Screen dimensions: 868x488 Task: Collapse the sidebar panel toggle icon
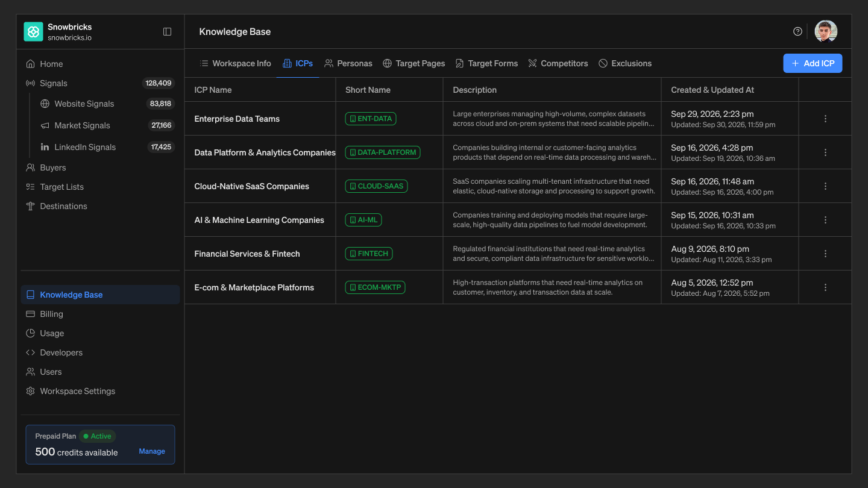(x=168, y=32)
